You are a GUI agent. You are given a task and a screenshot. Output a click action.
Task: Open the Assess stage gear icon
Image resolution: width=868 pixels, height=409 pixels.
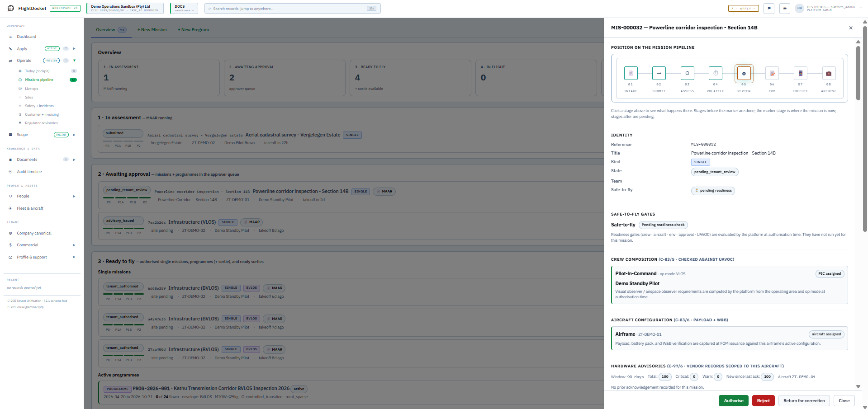click(687, 73)
